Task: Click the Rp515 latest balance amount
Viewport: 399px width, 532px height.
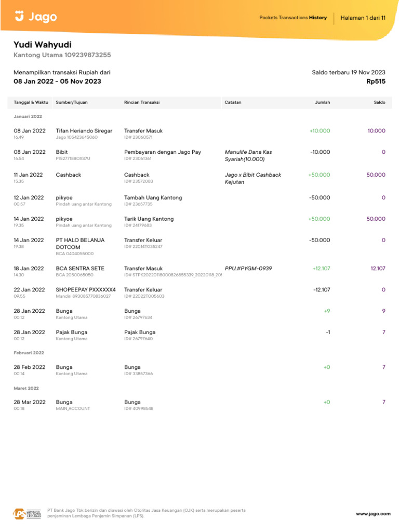Action: pyautogui.click(x=376, y=81)
